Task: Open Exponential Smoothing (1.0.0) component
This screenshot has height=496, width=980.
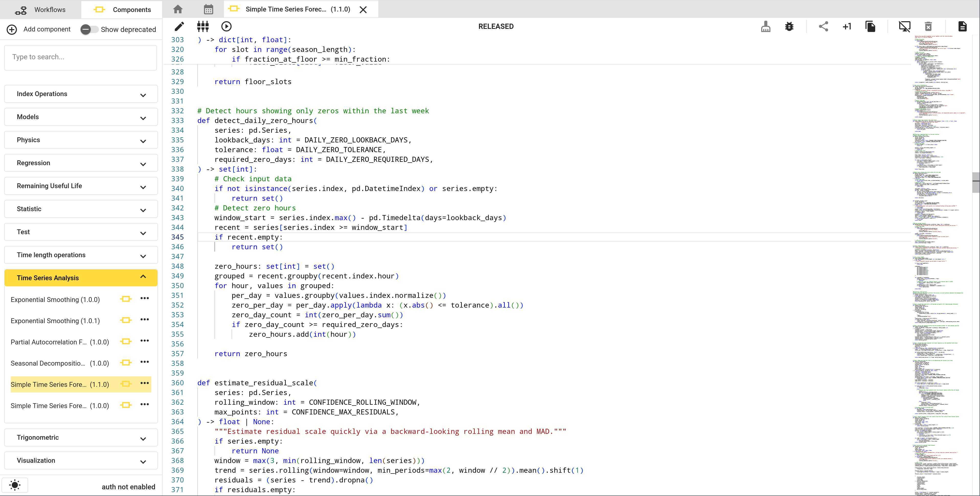Action: click(55, 300)
